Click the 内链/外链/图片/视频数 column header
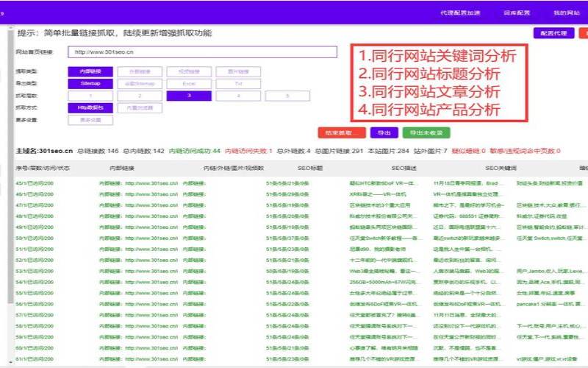The image size is (588, 368). (x=234, y=169)
